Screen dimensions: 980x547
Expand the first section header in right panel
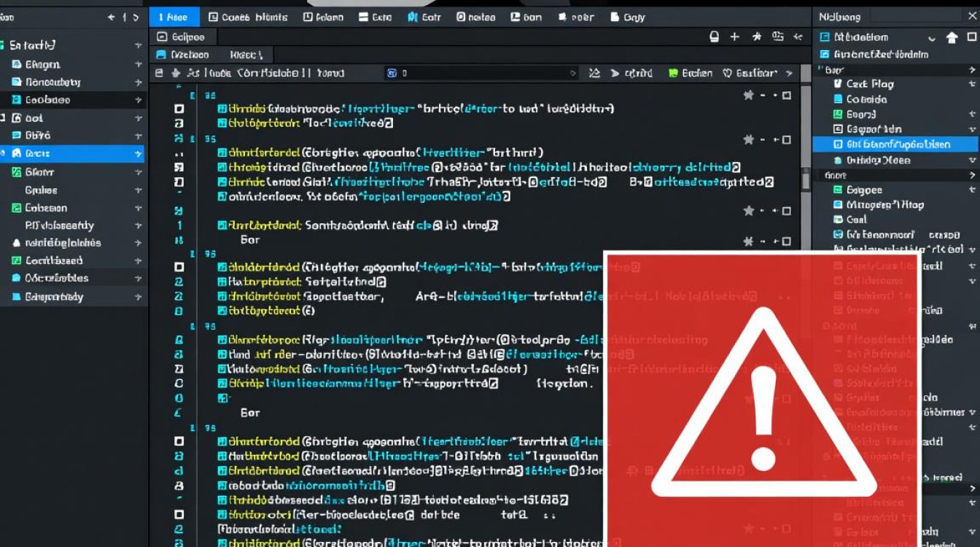[x=971, y=70]
